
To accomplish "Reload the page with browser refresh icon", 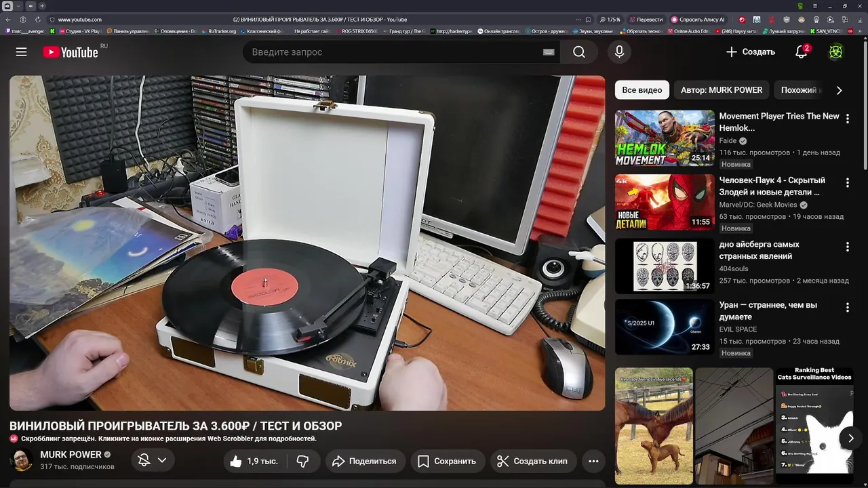I will pos(38,20).
